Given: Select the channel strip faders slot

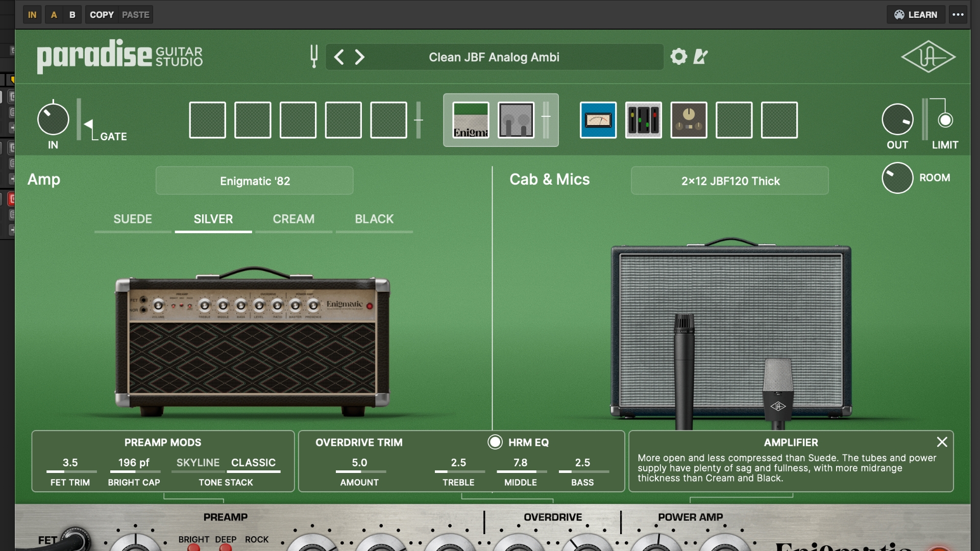Looking at the screenshot, I should (643, 119).
